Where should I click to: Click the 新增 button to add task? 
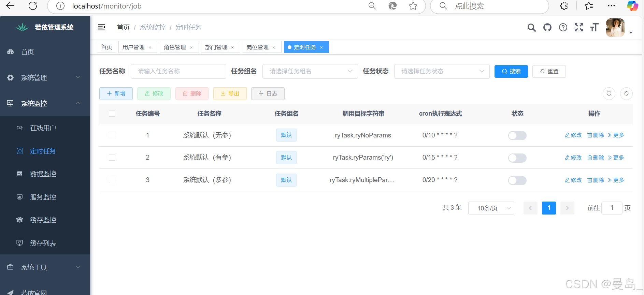pos(116,93)
